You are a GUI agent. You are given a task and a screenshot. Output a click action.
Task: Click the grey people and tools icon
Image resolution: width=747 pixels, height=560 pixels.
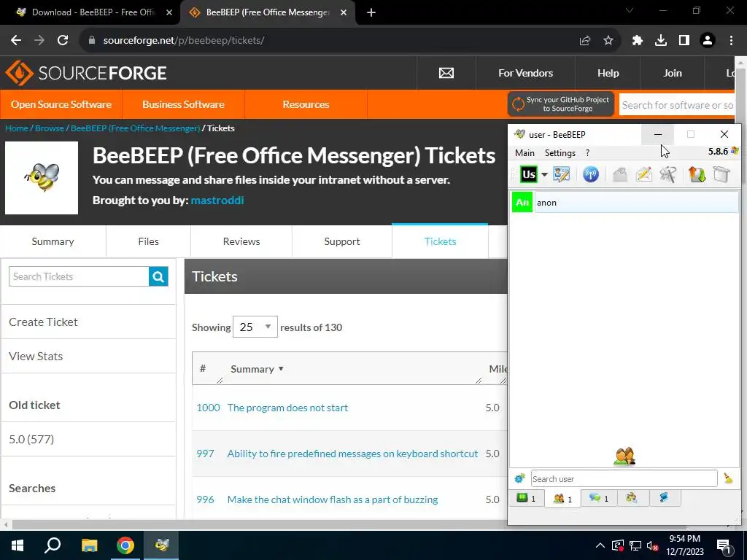(x=668, y=174)
